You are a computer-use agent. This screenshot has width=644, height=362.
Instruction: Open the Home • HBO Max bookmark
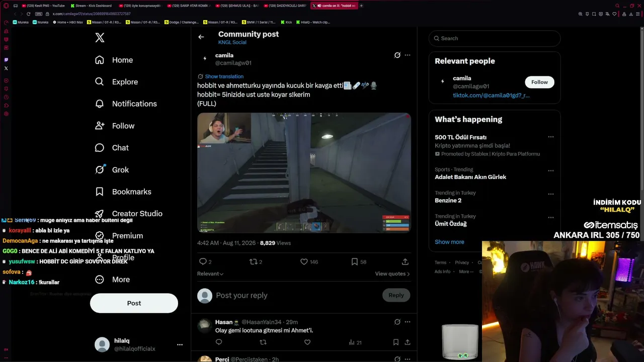click(x=68, y=22)
